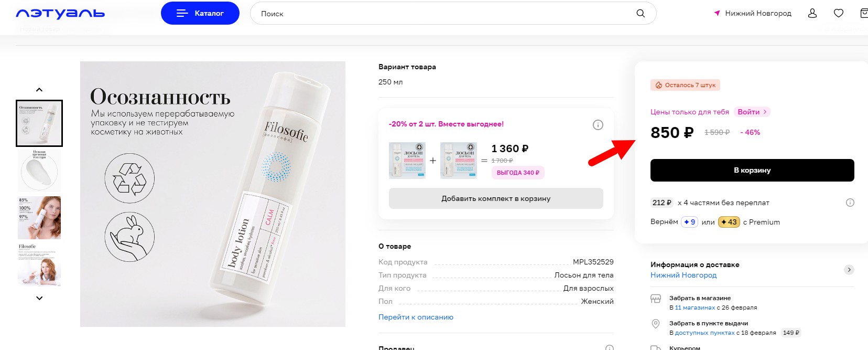Image resolution: width=868 pixels, height=350 pixels.
Task: Open the user account profile icon
Action: (x=812, y=14)
